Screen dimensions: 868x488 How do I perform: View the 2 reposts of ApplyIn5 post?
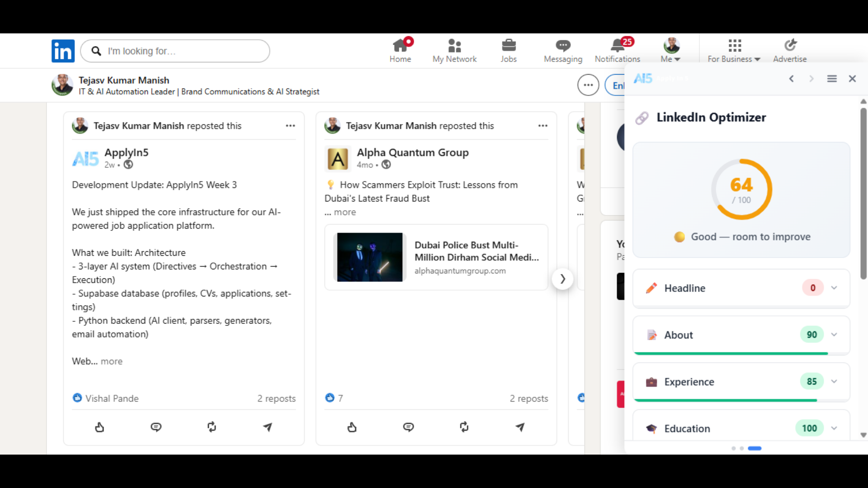tap(276, 398)
